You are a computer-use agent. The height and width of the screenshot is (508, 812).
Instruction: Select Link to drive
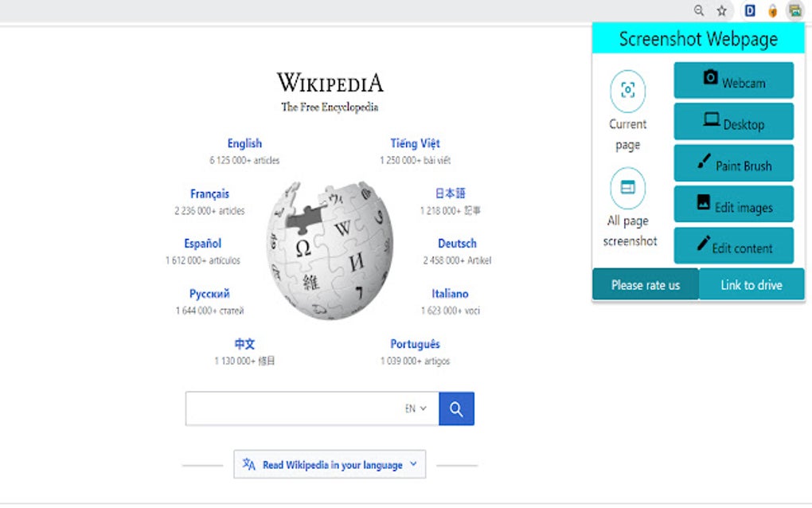click(751, 284)
